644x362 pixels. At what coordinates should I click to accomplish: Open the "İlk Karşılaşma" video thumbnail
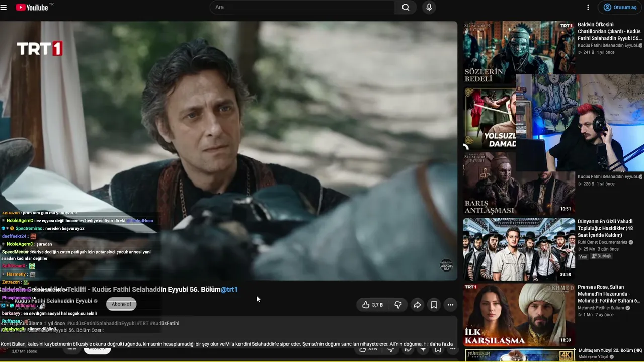[x=519, y=315]
